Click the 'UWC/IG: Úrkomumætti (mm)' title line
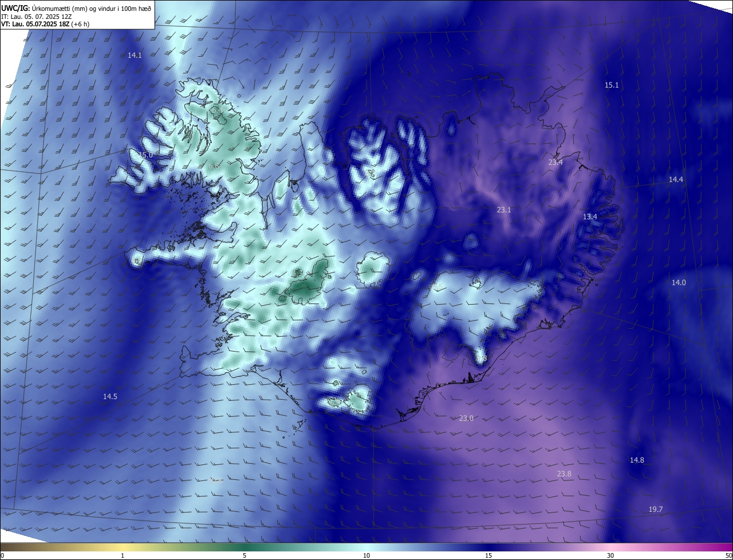The width and height of the screenshot is (733, 560). pyautogui.click(x=77, y=8)
